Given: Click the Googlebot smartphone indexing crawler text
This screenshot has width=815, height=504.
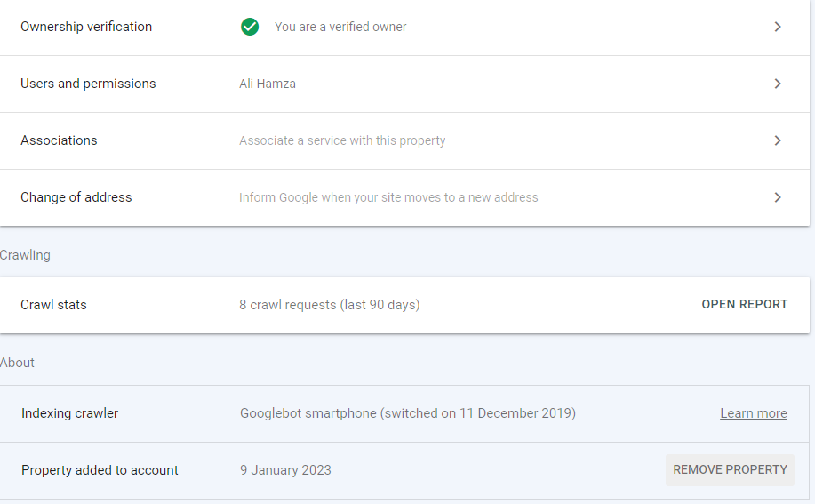Looking at the screenshot, I should (407, 413).
